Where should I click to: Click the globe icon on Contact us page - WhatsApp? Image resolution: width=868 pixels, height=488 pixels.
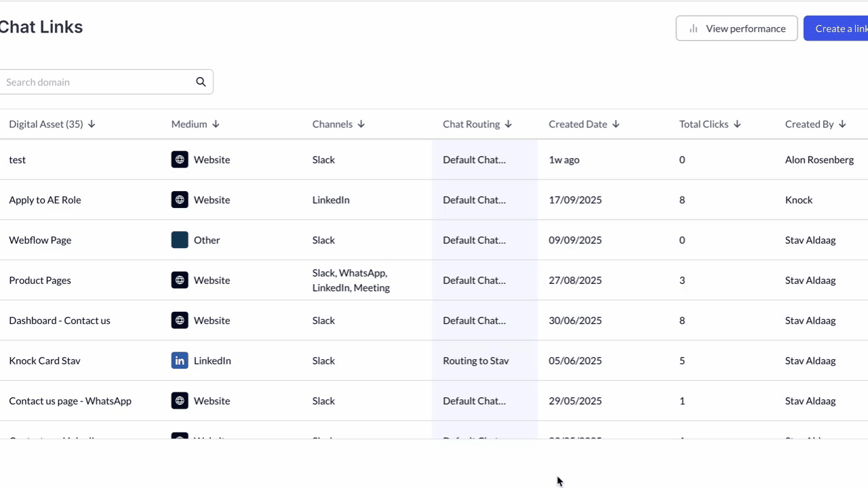coord(179,401)
